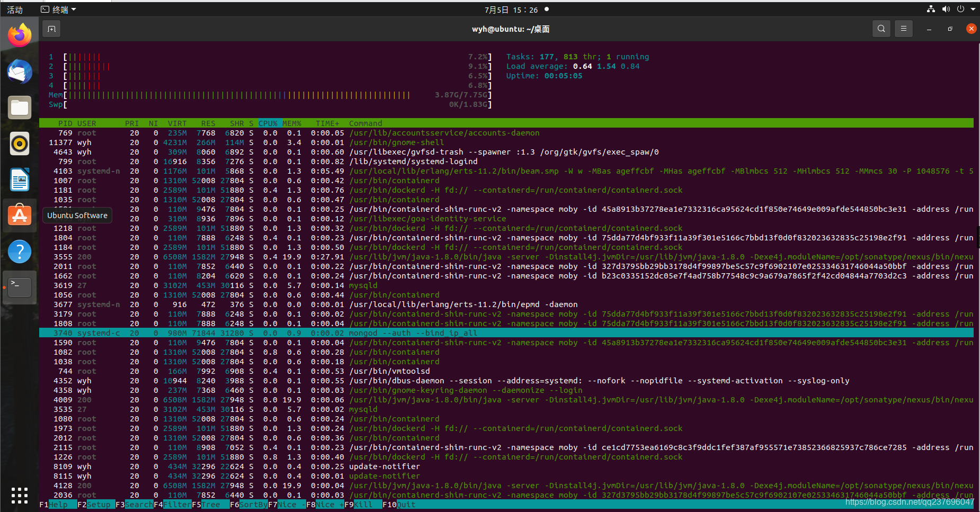Open Firefox from the dock
Screen dimensions: 980x512
(x=20, y=35)
